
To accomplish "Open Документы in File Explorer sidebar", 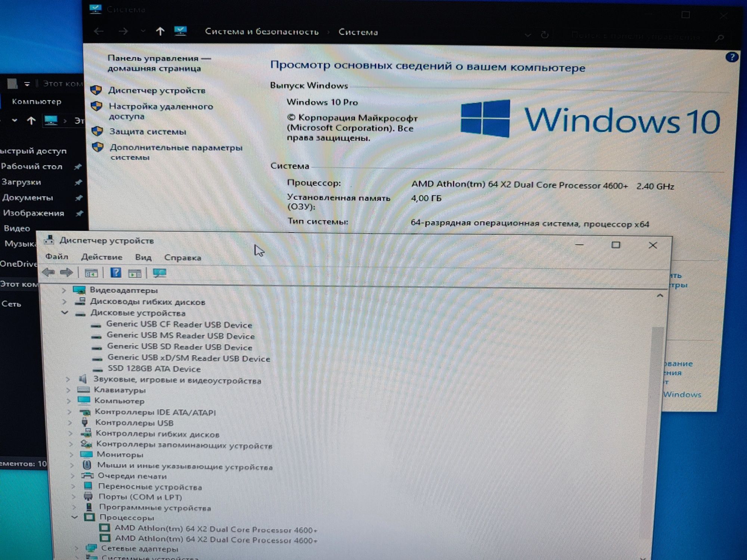I will click(x=28, y=197).
